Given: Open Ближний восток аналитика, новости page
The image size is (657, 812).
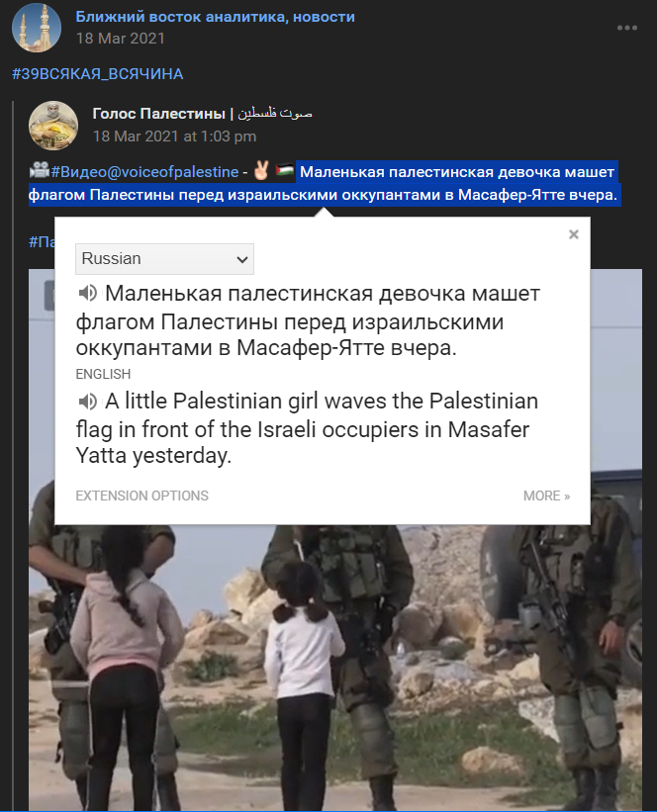Looking at the screenshot, I should (215, 17).
